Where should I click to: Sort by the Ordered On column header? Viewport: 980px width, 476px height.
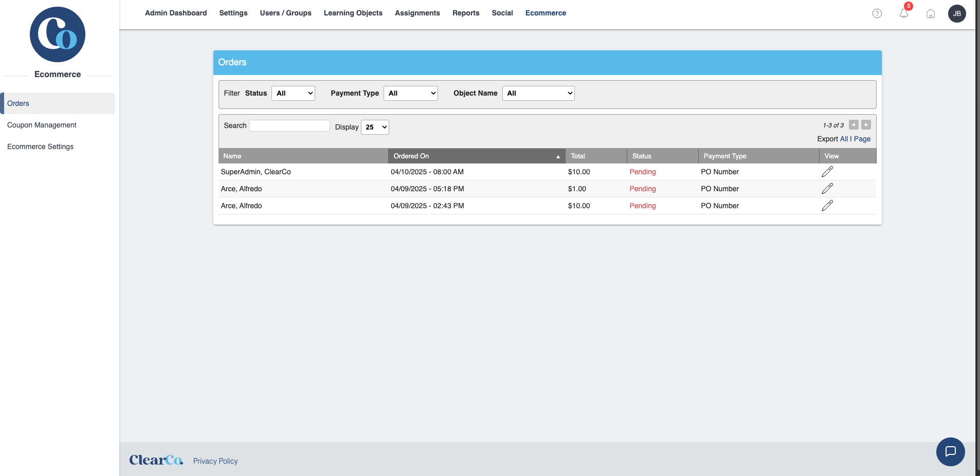pyautogui.click(x=477, y=156)
